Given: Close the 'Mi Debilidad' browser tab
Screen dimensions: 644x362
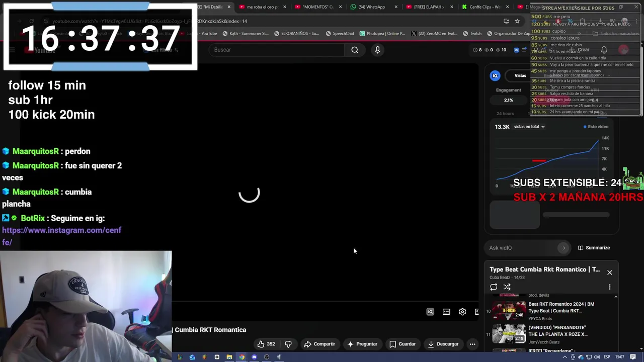Looking at the screenshot, I should (x=229, y=7).
